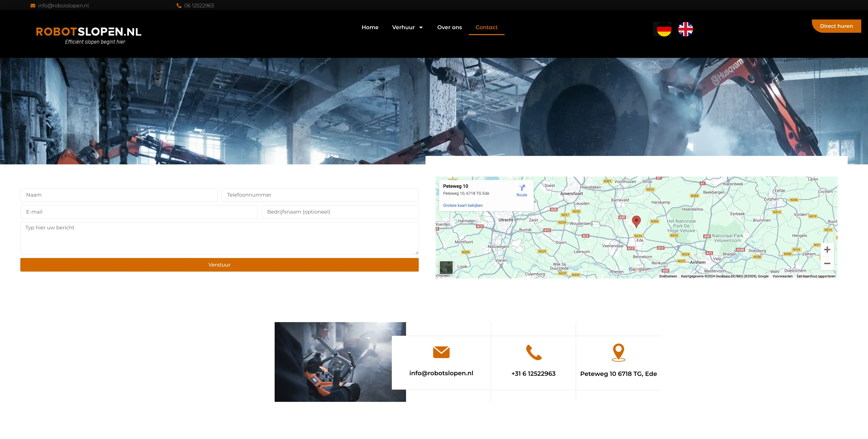Zoom out on the map
The height and width of the screenshot is (439, 868).
tap(827, 263)
